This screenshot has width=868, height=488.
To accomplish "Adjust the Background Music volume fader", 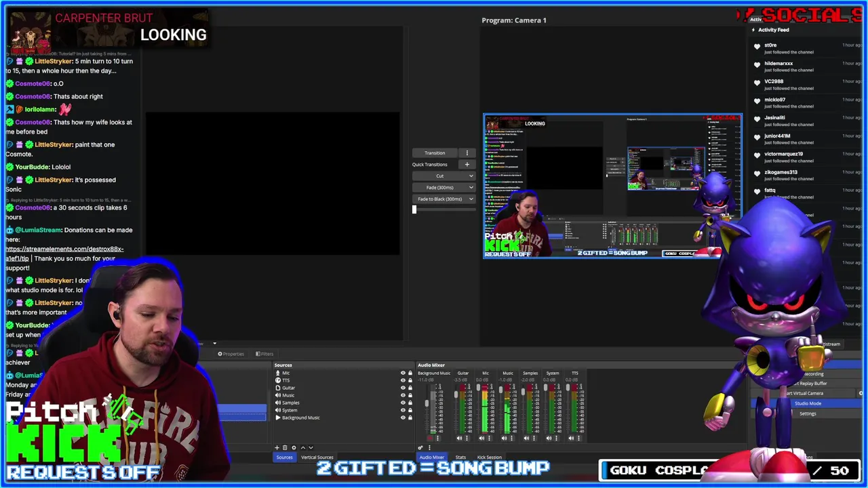I will coord(427,403).
